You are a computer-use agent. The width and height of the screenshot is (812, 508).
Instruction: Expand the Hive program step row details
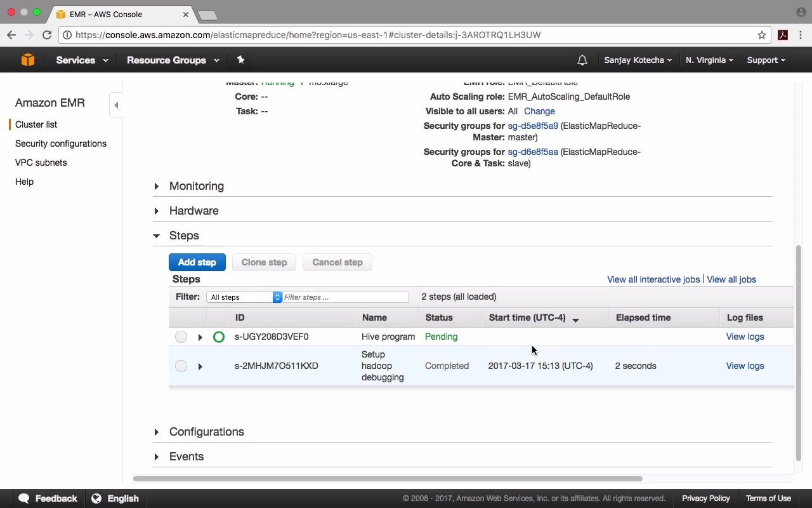click(x=200, y=337)
